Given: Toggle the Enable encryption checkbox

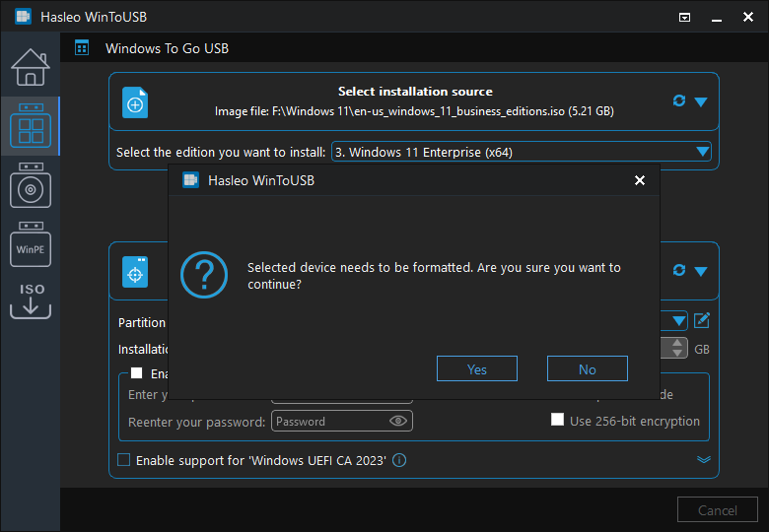Looking at the screenshot, I should (x=136, y=373).
